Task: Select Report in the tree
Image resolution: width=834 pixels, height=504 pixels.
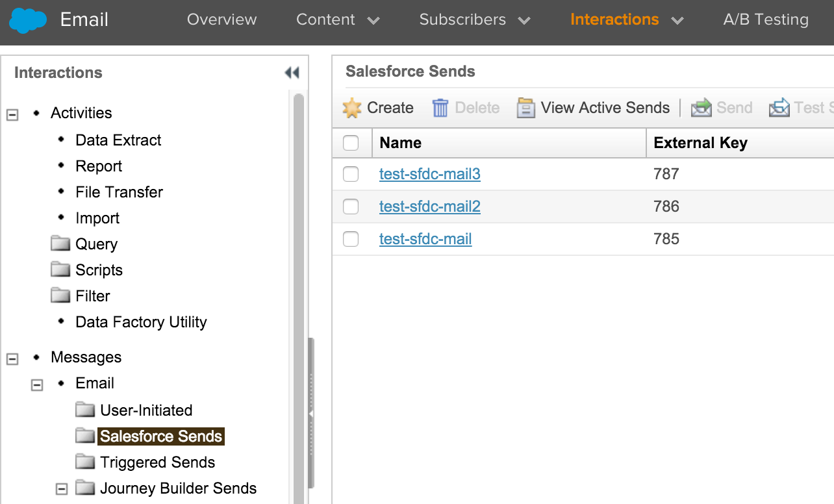Action: click(99, 166)
